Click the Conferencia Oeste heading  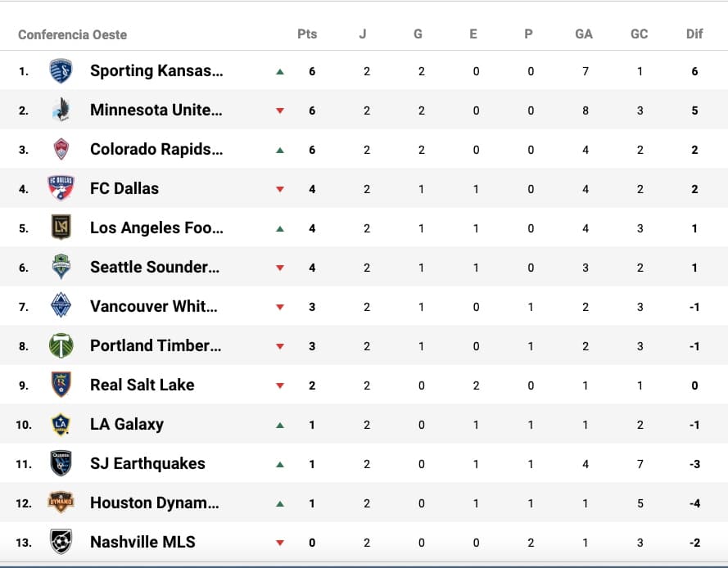(72, 35)
